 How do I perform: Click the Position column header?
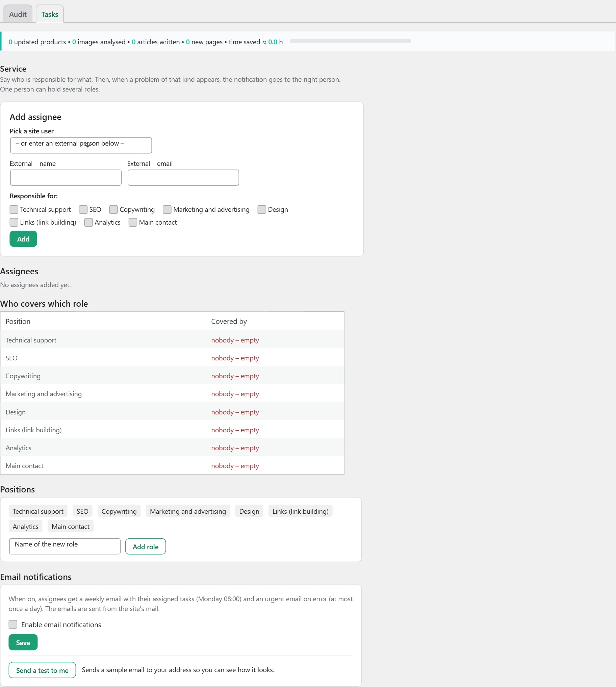coord(18,321)
